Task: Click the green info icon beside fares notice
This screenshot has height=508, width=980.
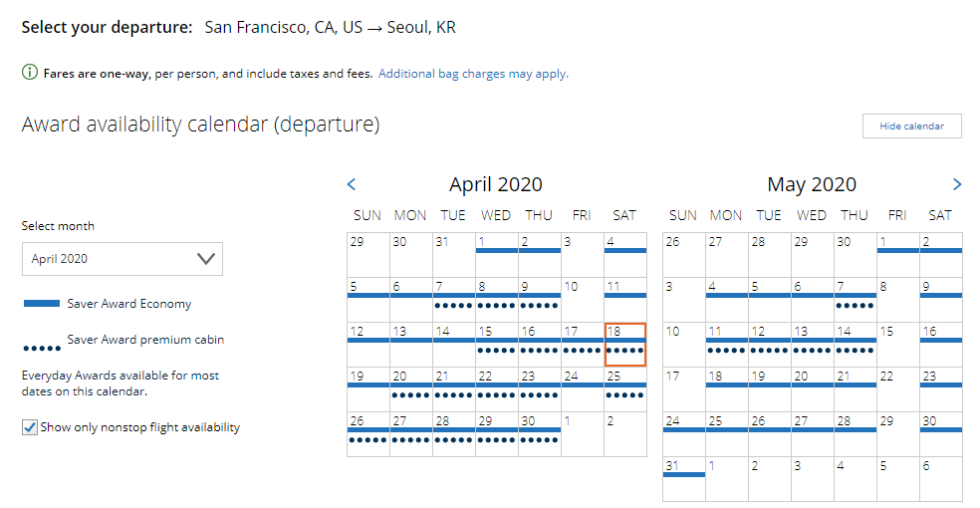Action: click(29, 73)
